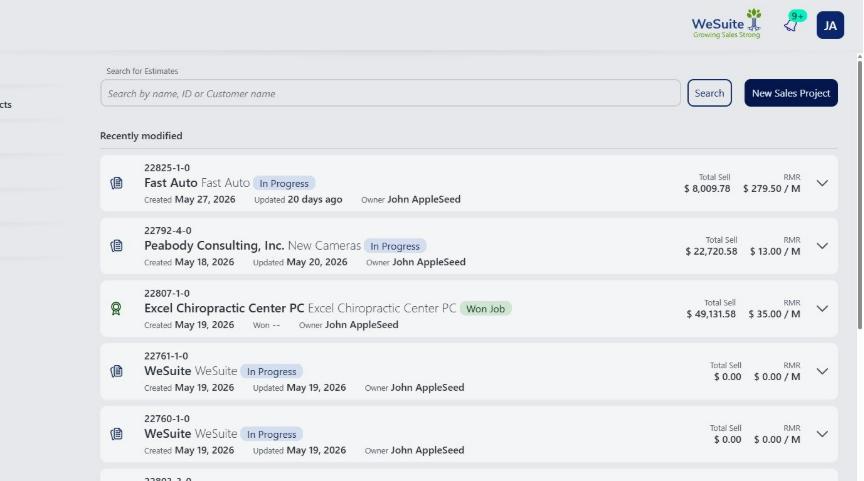The height and width of the screenshot is (481, 864).
Task: Open WeSuite estimate 22760-1-0 title
Action: (x=168, y=434)
